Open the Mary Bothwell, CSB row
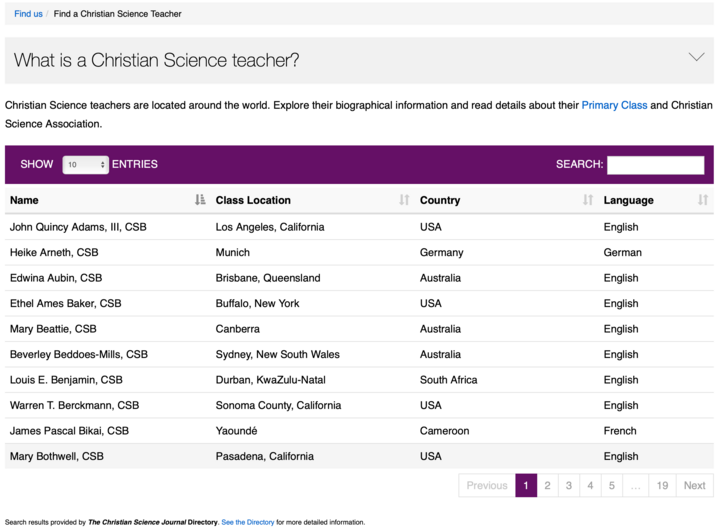 359,456
